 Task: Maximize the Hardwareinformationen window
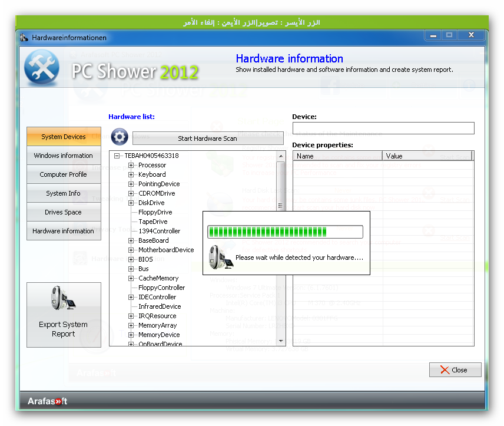point(449,35)
